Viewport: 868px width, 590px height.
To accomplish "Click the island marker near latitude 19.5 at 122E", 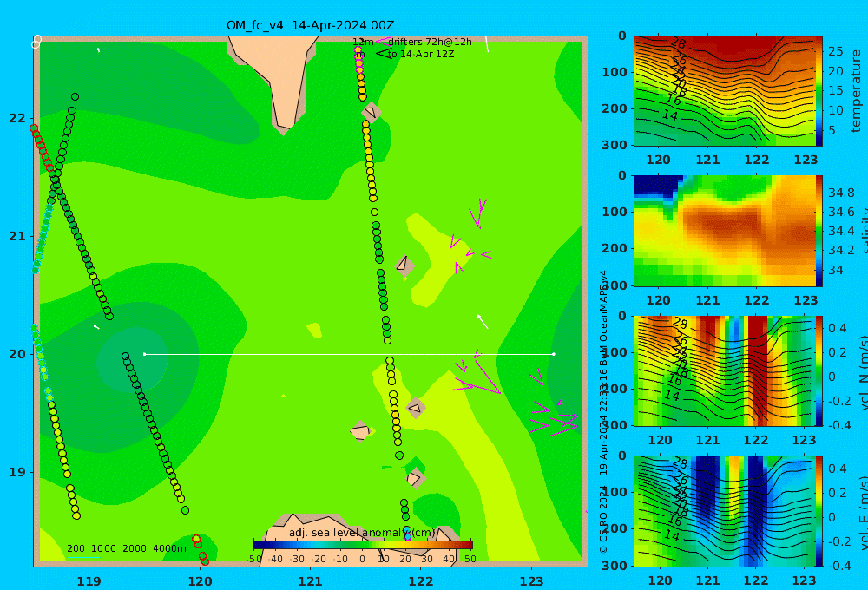I will (416, 409).
